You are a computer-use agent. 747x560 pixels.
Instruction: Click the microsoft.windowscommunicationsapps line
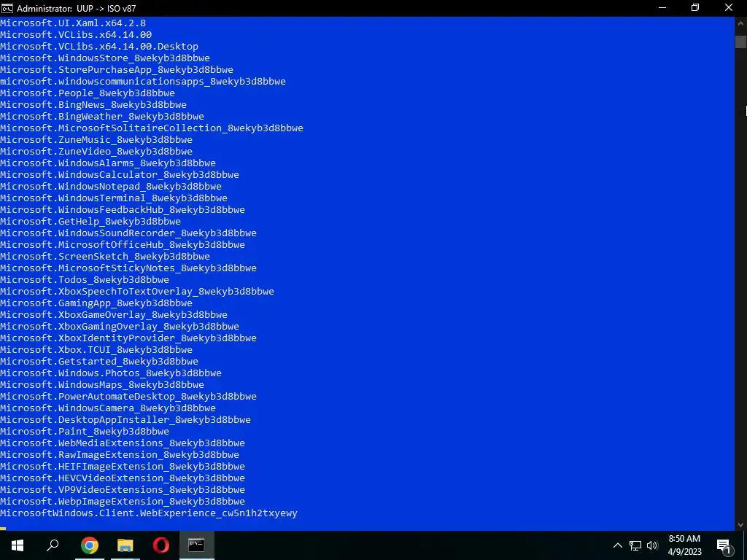pos(143,82)
